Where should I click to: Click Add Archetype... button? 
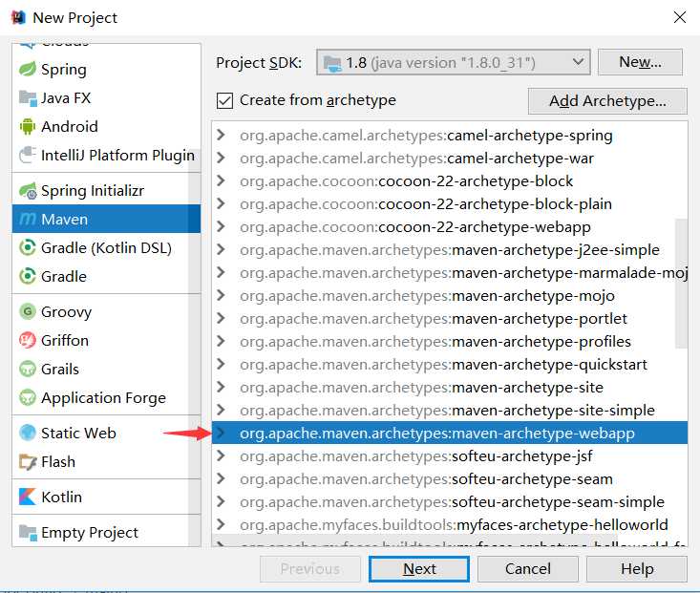point(607,101)
